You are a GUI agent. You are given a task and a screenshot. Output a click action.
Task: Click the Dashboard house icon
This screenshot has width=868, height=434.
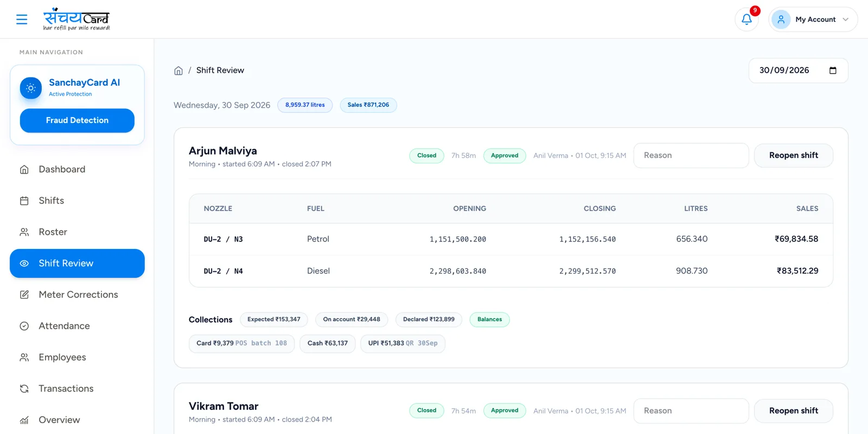(x=24, y=169)
